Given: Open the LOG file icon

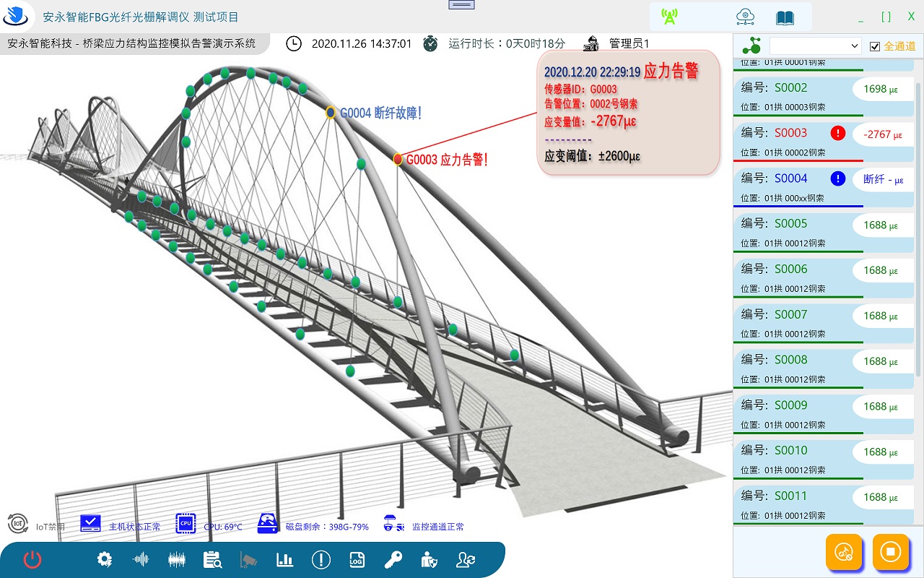Looking at the screenshot, I should (x=357, y=559).
